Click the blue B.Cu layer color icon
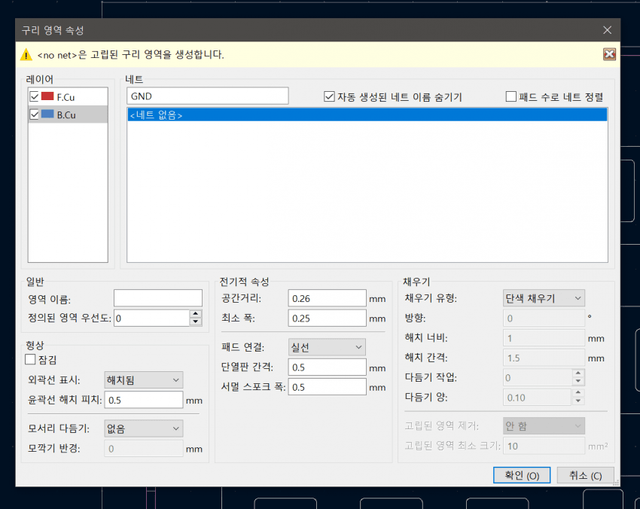 tap(48, 115)
